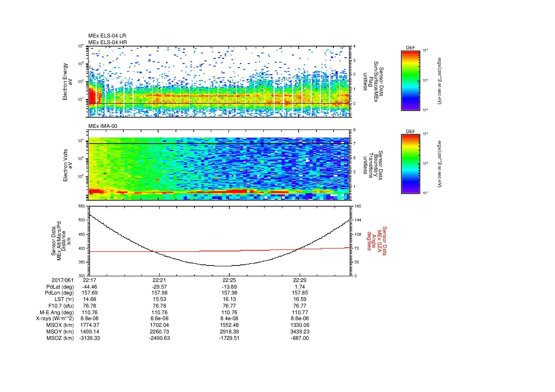Click the MSOZ (km) row label
This screenshot has width=555, height=392.
pos(60,338)
